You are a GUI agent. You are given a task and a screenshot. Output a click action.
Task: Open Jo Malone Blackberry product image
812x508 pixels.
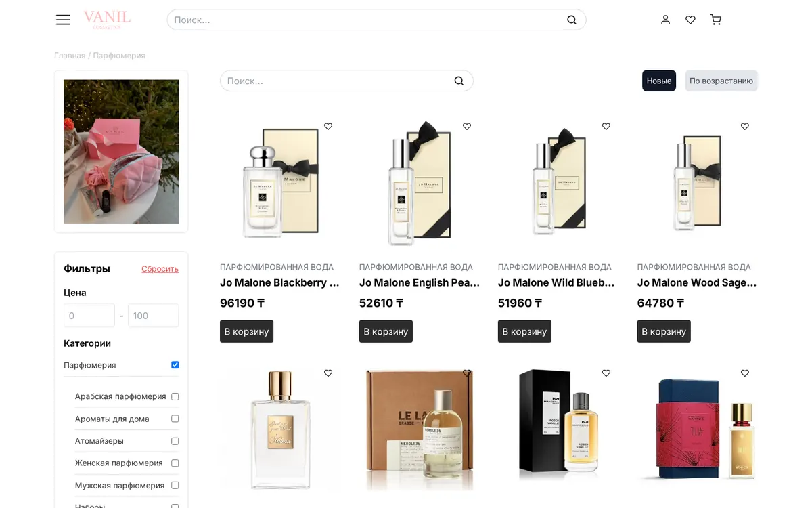pos(281,183)
